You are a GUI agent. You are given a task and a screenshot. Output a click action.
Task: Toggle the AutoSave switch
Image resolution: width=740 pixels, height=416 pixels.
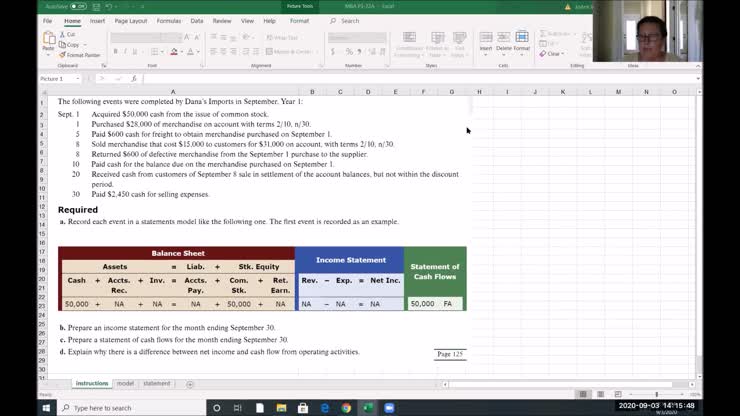77,6
